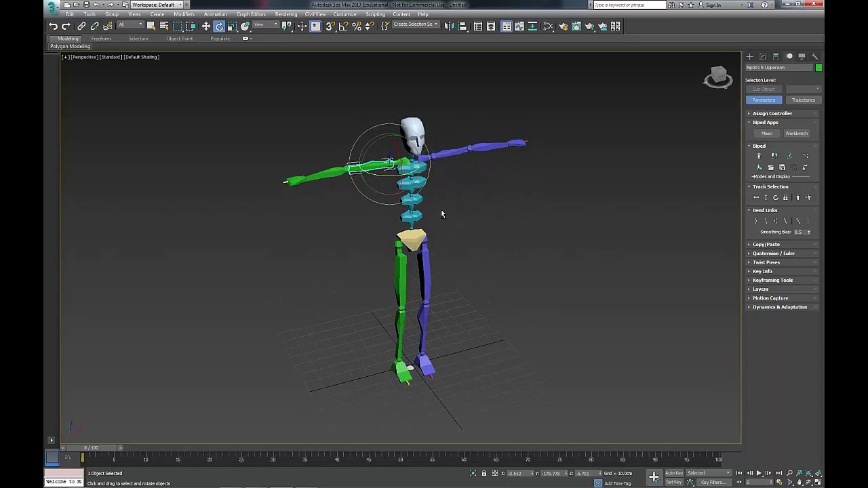Click the Key Filters button
Image resolution: width=868 pixels, height=488 pixels.
(x=713, y=482)
